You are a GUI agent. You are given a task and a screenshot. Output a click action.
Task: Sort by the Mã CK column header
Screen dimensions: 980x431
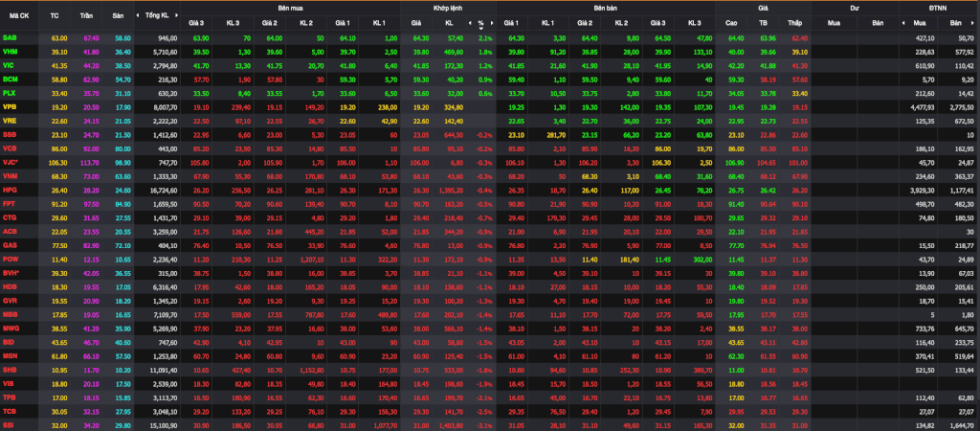coord(18,15)
